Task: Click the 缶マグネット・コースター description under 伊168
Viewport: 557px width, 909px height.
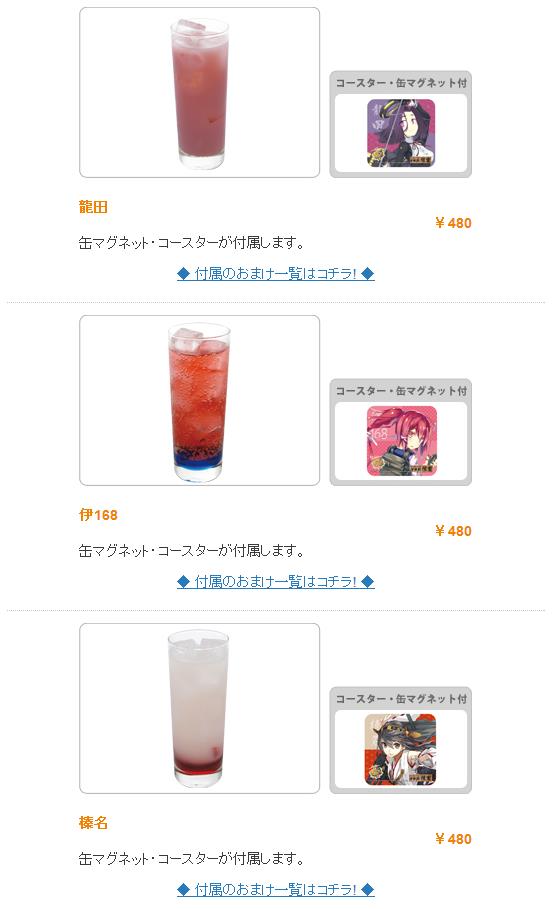Action: pos(192,551)
